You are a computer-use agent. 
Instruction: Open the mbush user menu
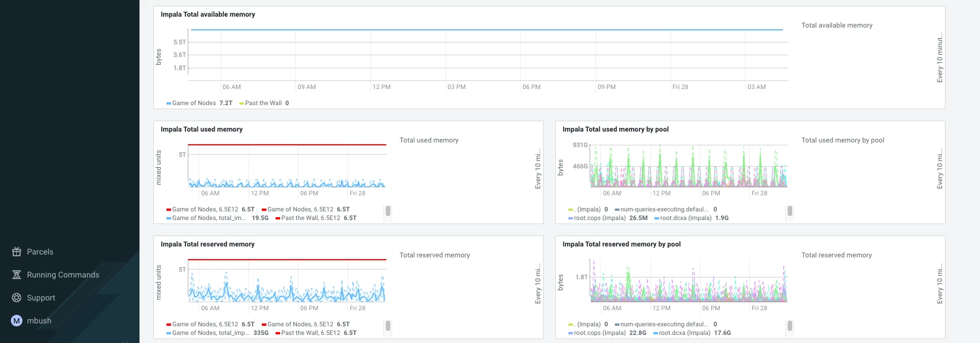tap(39, 321)
